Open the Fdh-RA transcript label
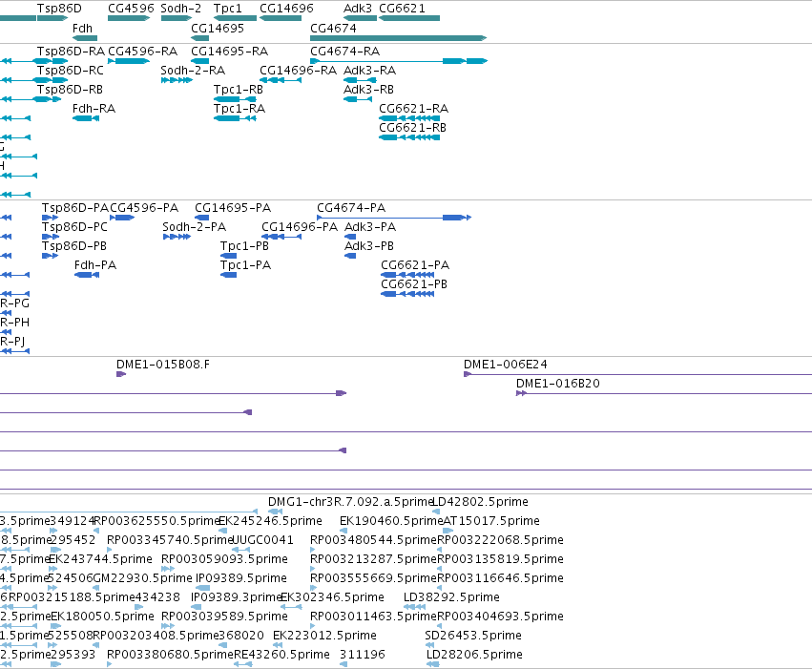The height and width of the screenshot is (669, 812). point(94,108)
